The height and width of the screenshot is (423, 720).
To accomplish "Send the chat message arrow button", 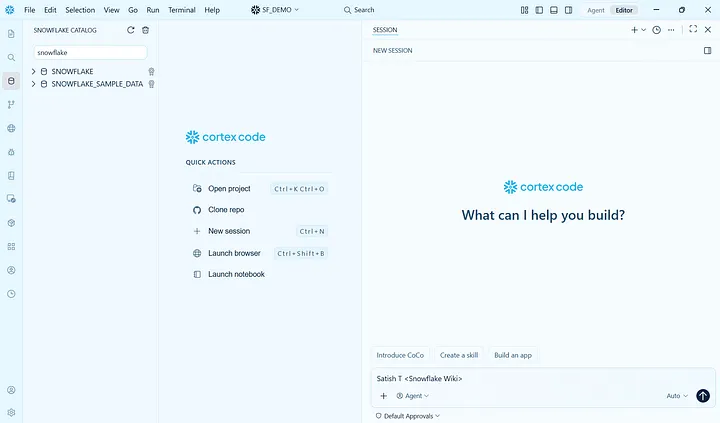I will point(703,395).
